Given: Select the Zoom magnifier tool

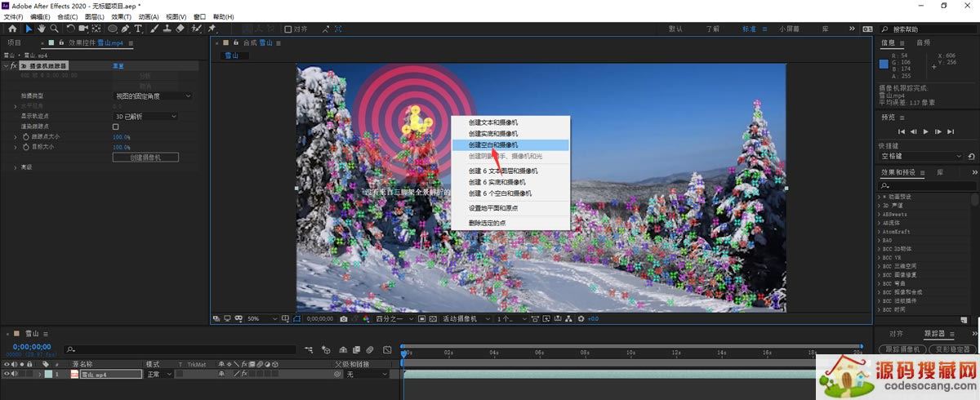Looking at the screenshot, I should (54, 29).
